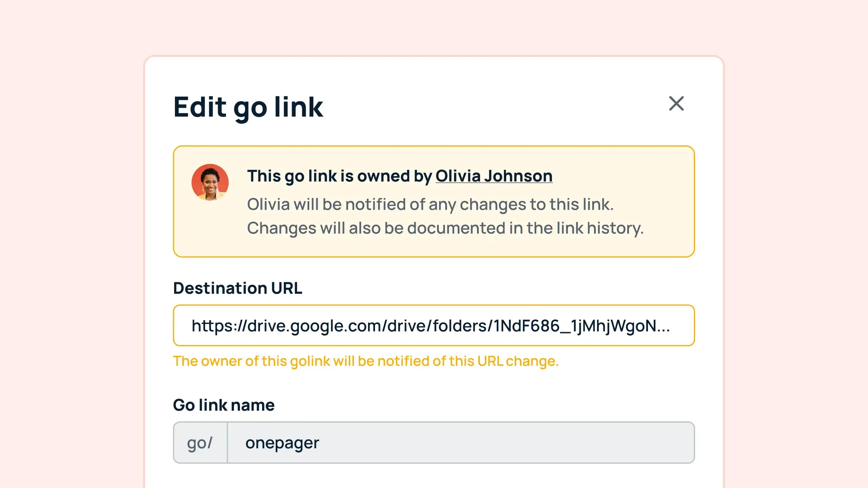Viewport: 868px width, 488px height.
Task: Click the Olivia Johnson underlined name
Action: [x=494, y=176]
